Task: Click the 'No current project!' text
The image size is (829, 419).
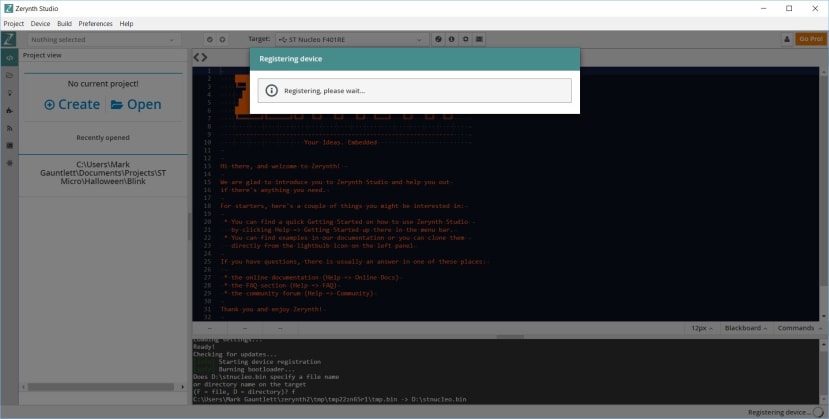Action: pos(103,83)
